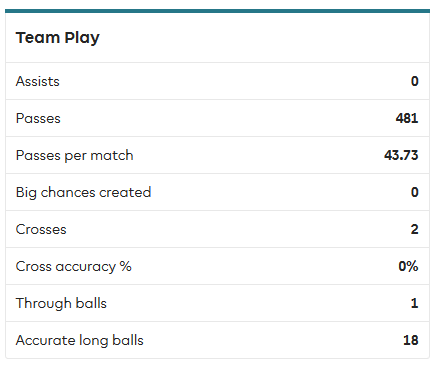This screenshot has width=439, height=371.
Task: Click the Passes value 481
Action: pos(407,118)
